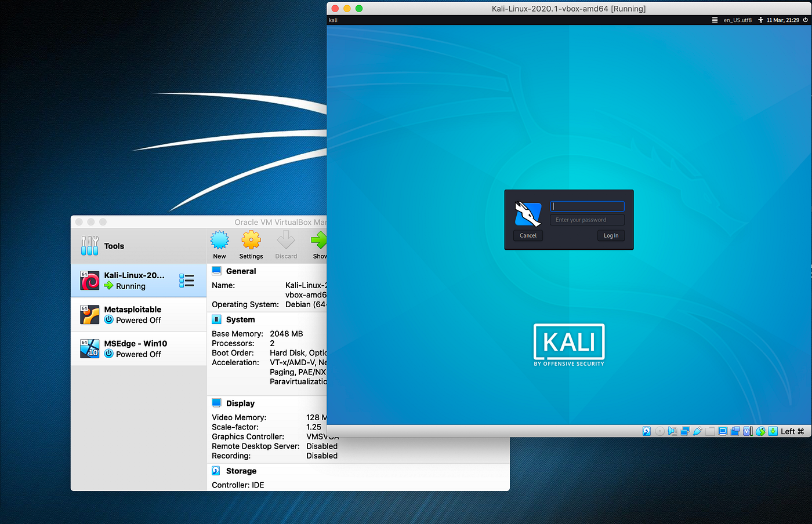The width and height of the screenshot is (812, 524).
Task: Click the network adapter icon in status bar
Action: tap(684, 431)
